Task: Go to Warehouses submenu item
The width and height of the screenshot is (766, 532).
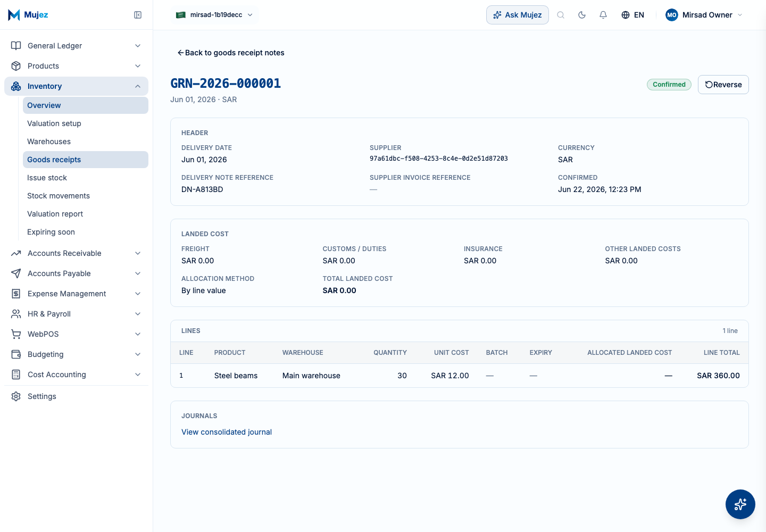Action: [x=49, y=142]
